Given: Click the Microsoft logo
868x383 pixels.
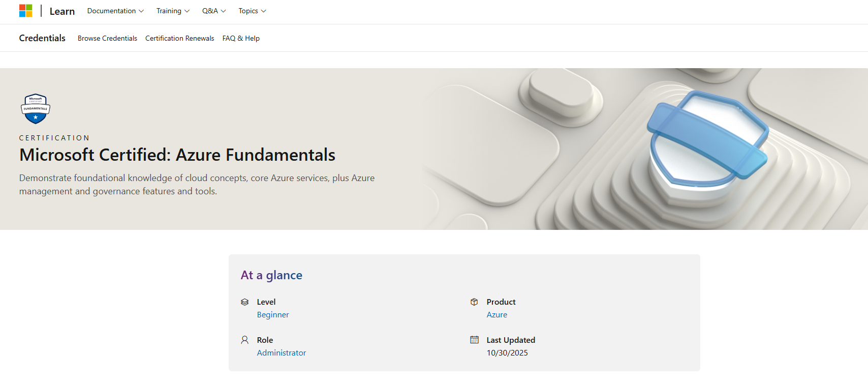Looking at the screenshot, I should [x=26, y=11].
